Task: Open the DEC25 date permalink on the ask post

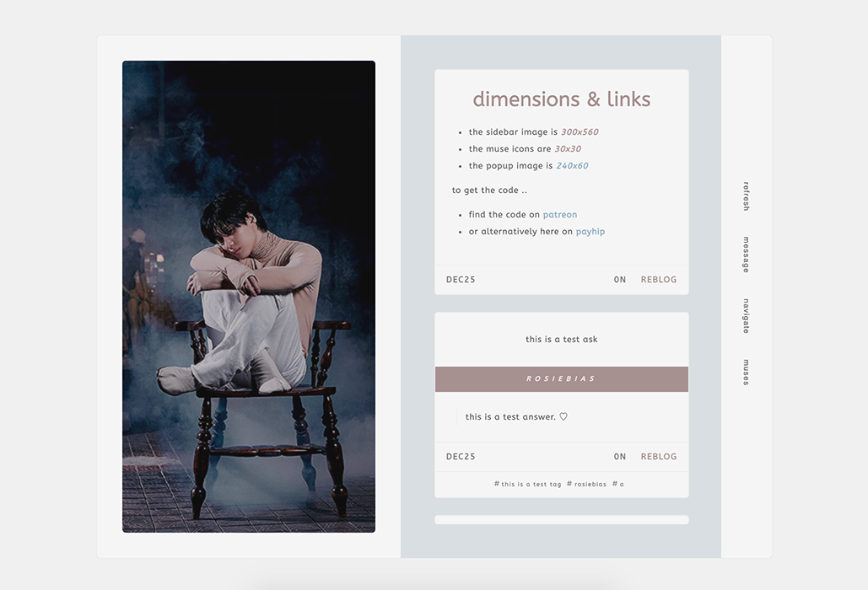Action: tap(461, 457)
